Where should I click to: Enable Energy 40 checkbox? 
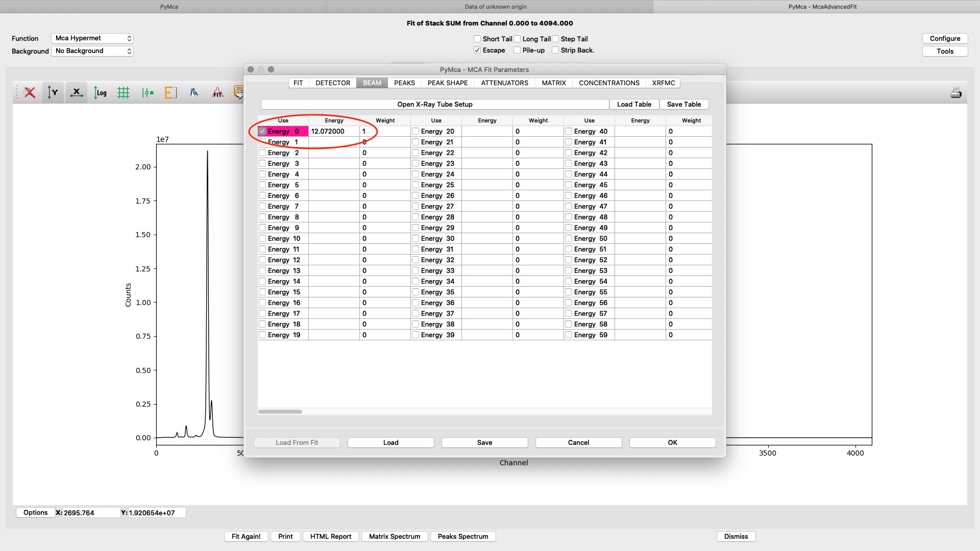point(569,131)
